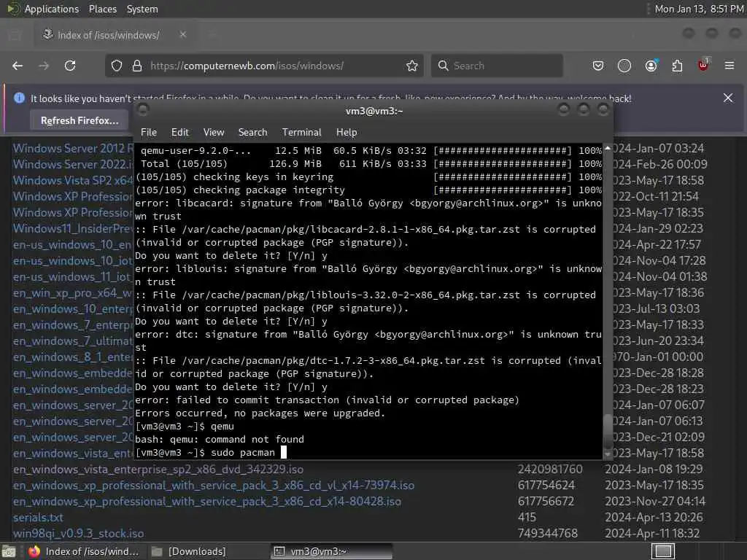Image resolution: width=747 pixels, height=560 pixels.
Task: Open the Firefox hamburger application menu
Action: coord(729,66)
